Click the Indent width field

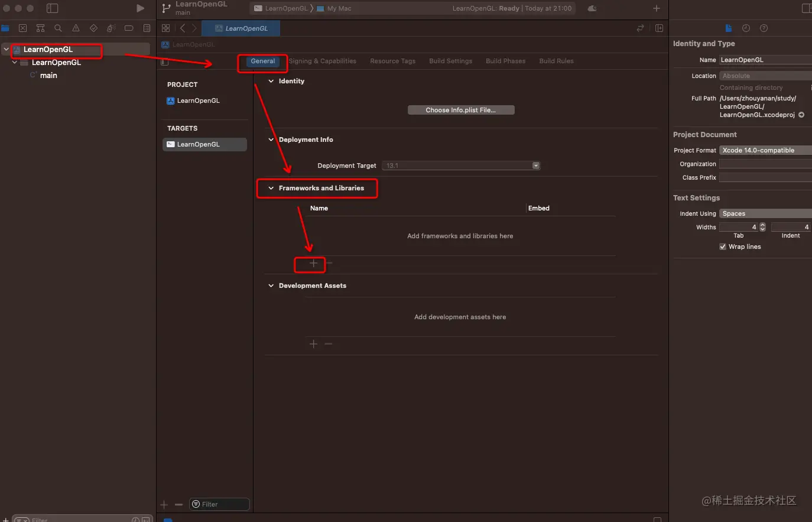point(791,227)
